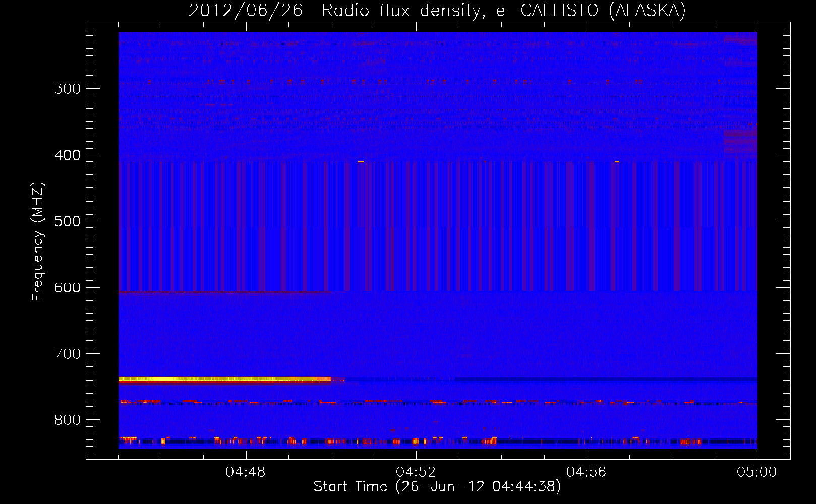
Task: Click the bright yellow emission band near 740 MHz
Action: [225, 380]
